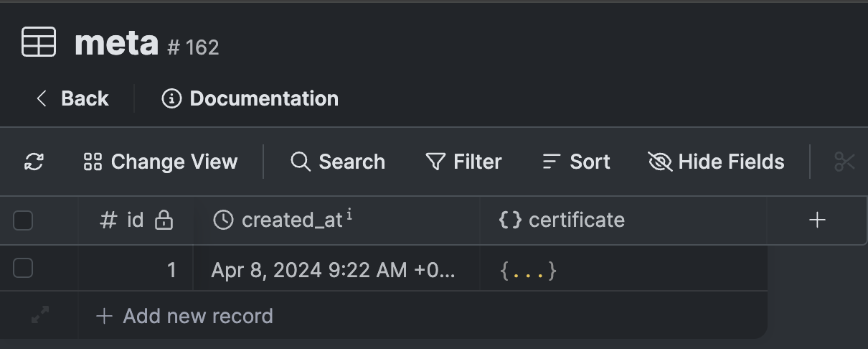This screenshot has height=349, width=868.
Task: Click Add new record row
Action: coord(184,316)
